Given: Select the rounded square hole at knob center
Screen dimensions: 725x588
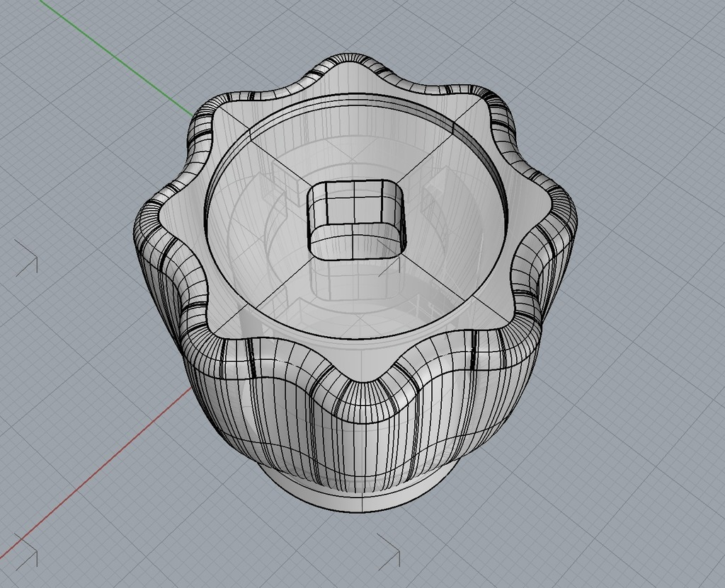Looking at the screenshot, I should click(357, 219).
